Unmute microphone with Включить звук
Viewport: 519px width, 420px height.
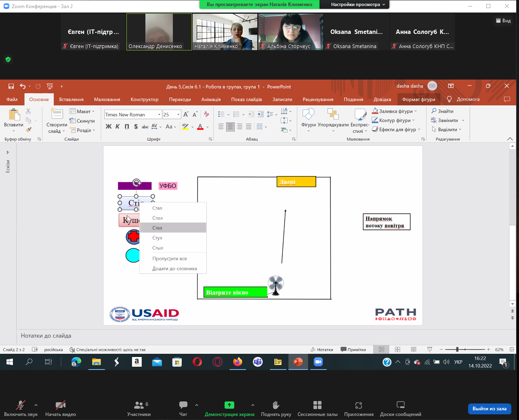pos(21,408)
